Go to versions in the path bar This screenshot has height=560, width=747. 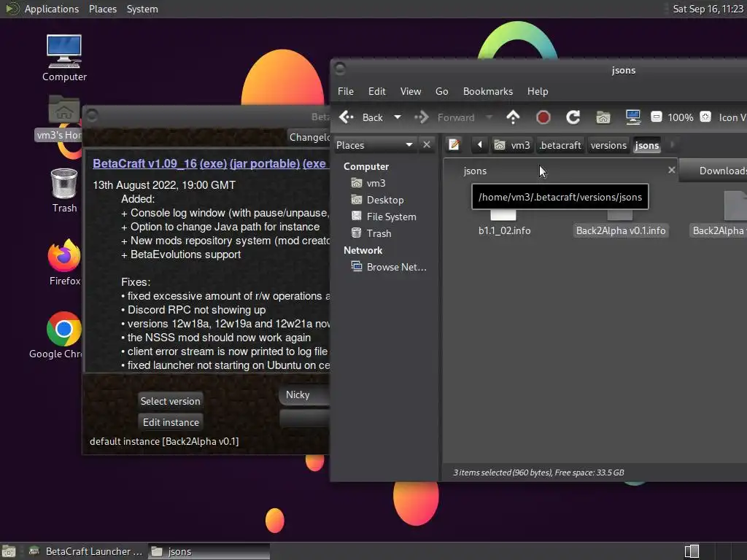click(x=608, y=145)
